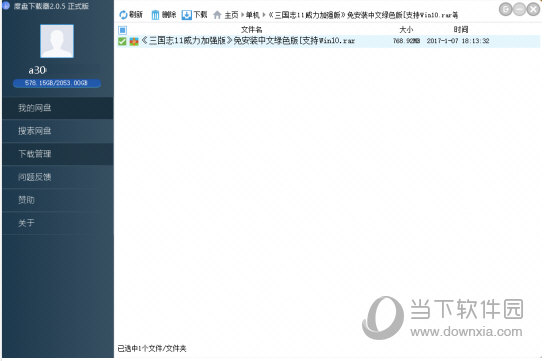The image size is (547, 361).
Task: Uncheck the 三国志11 file checkbox
Action: click(122, 41)
